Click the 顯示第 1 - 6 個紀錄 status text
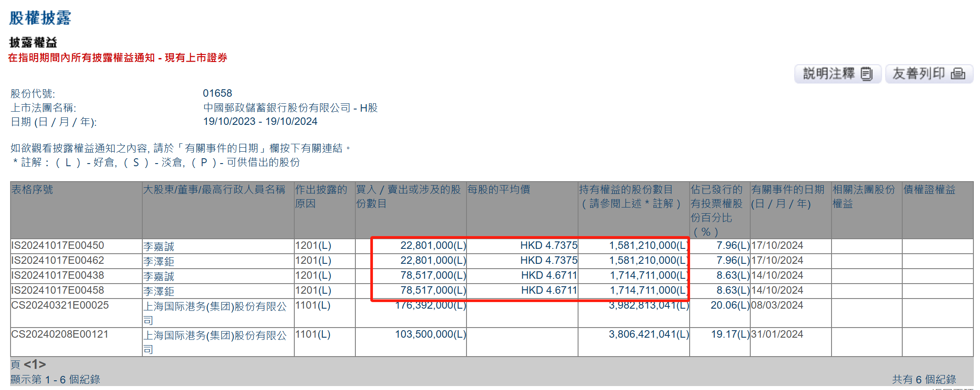Image resolution: width=980 pixels, height=390 pixels. tap(55, 379)
